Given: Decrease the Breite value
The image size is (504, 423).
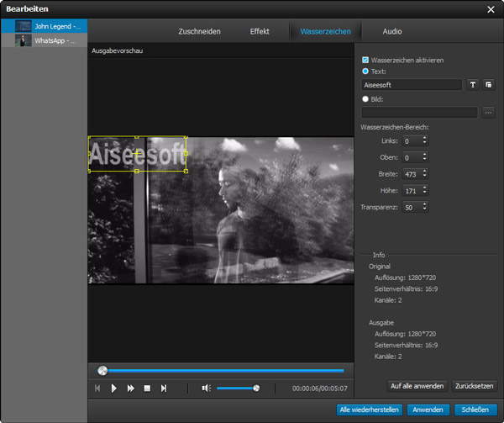Looking at the screenshot, I should (424, 176).
